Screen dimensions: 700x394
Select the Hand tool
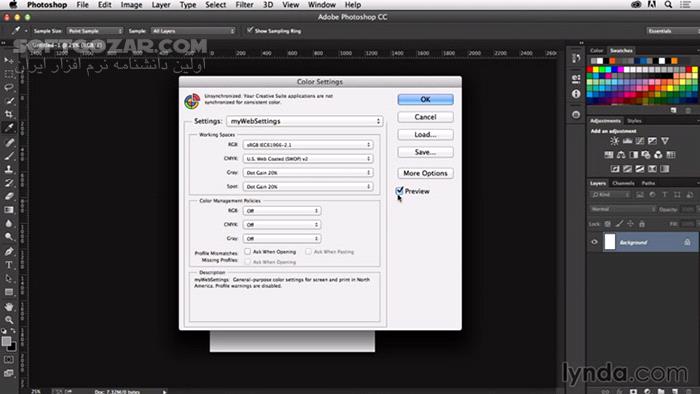tap(8, 307)
